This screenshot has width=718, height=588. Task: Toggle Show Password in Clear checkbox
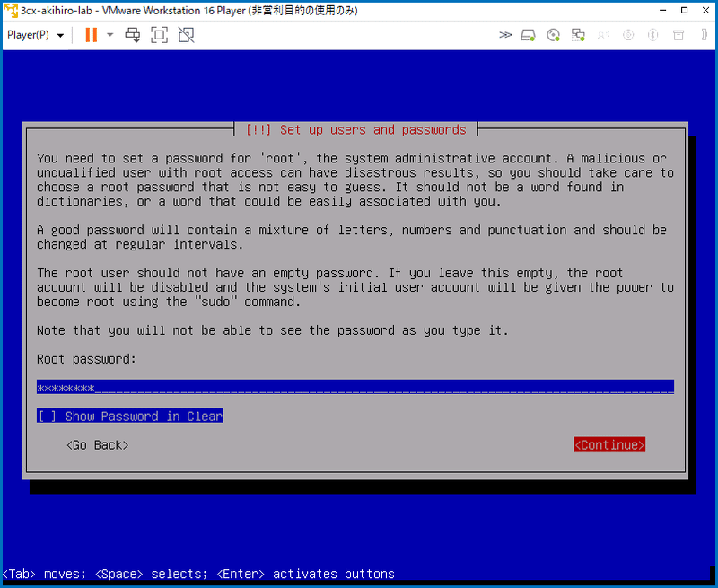pos(129,417)
